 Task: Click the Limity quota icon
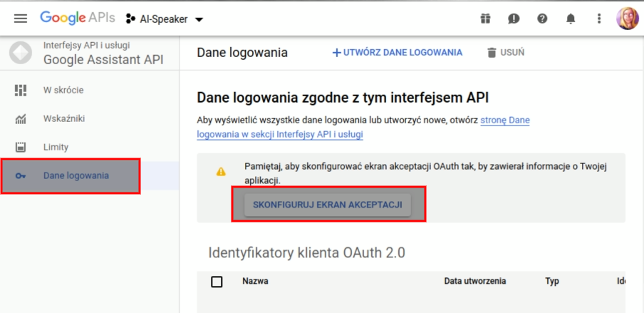pyautogui.click(x=21, y=148)
